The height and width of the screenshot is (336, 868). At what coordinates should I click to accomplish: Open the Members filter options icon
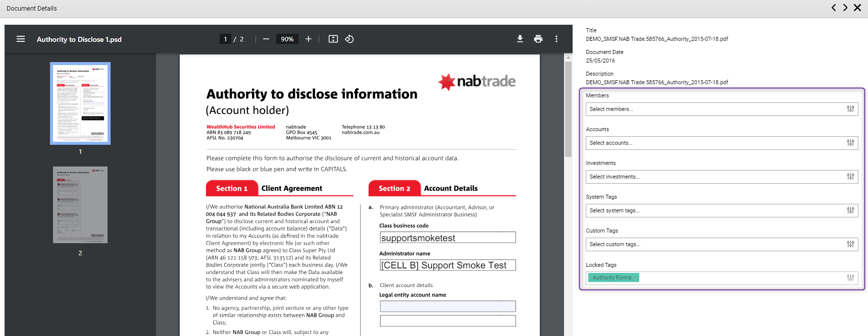click(850, 109)
